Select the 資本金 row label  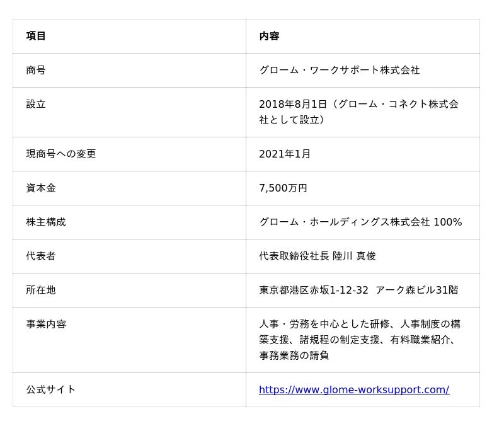point(41,188)
